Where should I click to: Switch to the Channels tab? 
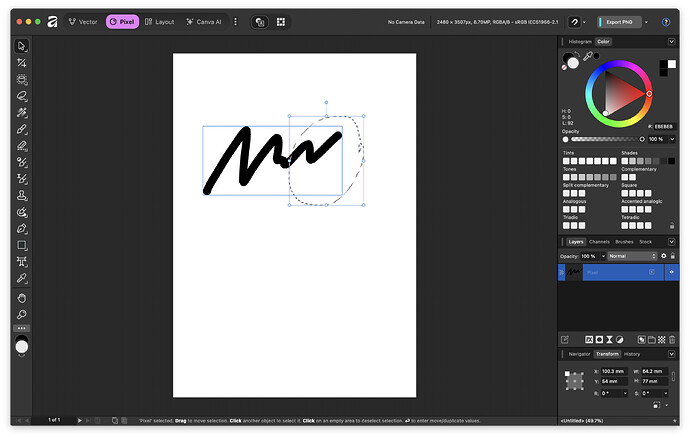tap(599, 242)
